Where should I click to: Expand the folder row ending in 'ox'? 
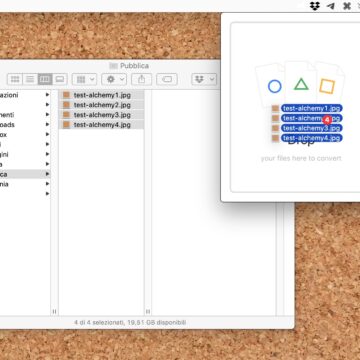(48, 135)
